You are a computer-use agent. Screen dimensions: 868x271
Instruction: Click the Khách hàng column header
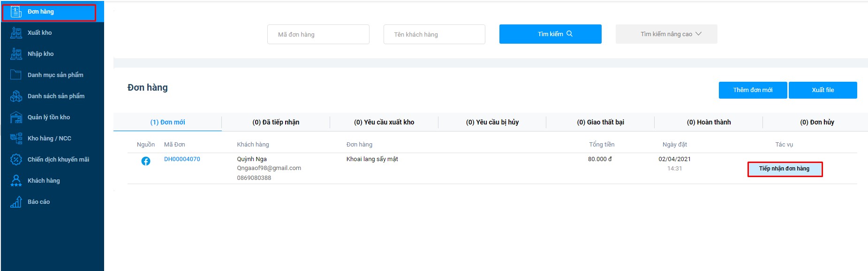[253, 145]
